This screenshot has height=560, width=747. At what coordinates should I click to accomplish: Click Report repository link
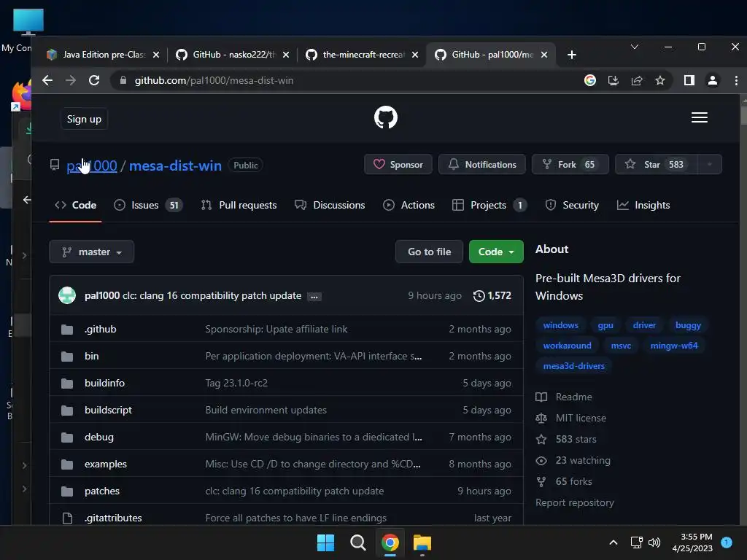click(x=575, y=503)
